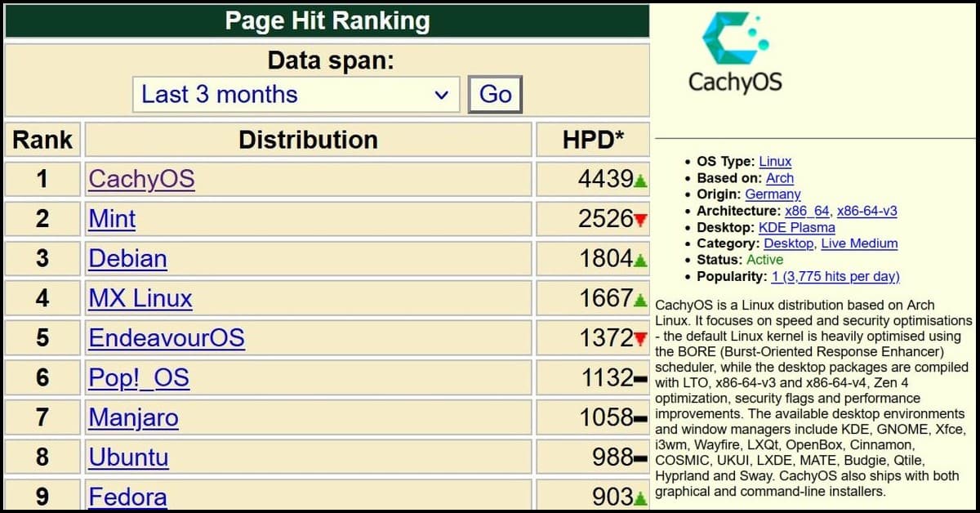Open the x86_64 architecture link
This screenshot has height=513, width=980.
click(x=807, y=211)
